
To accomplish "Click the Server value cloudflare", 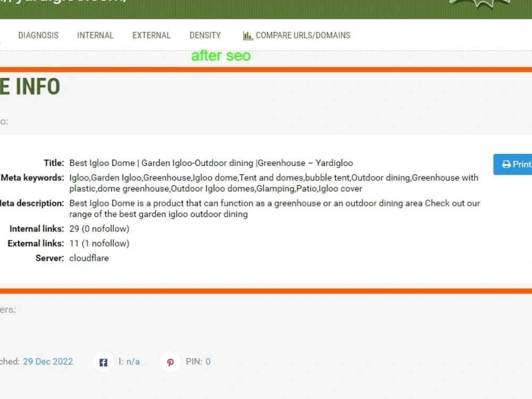I will point(89,258).
